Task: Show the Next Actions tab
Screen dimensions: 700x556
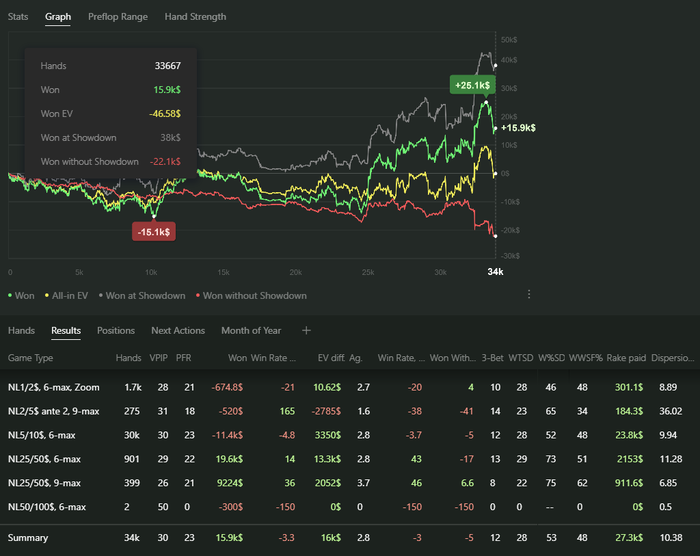Action: coord(178,331)
